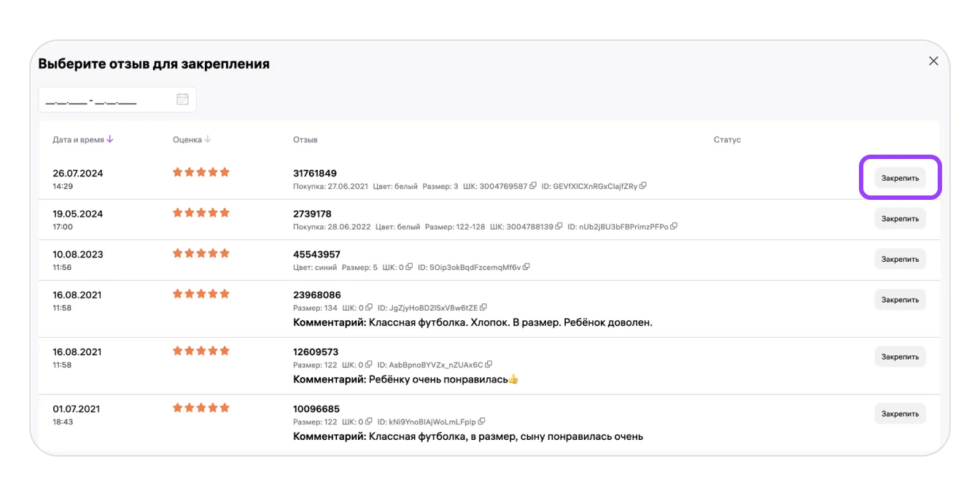980x496 pixels.
Task: Copy ID kNi9YnoBlAjWoLmLFplp with the copy icon
Action: [481, 422]
